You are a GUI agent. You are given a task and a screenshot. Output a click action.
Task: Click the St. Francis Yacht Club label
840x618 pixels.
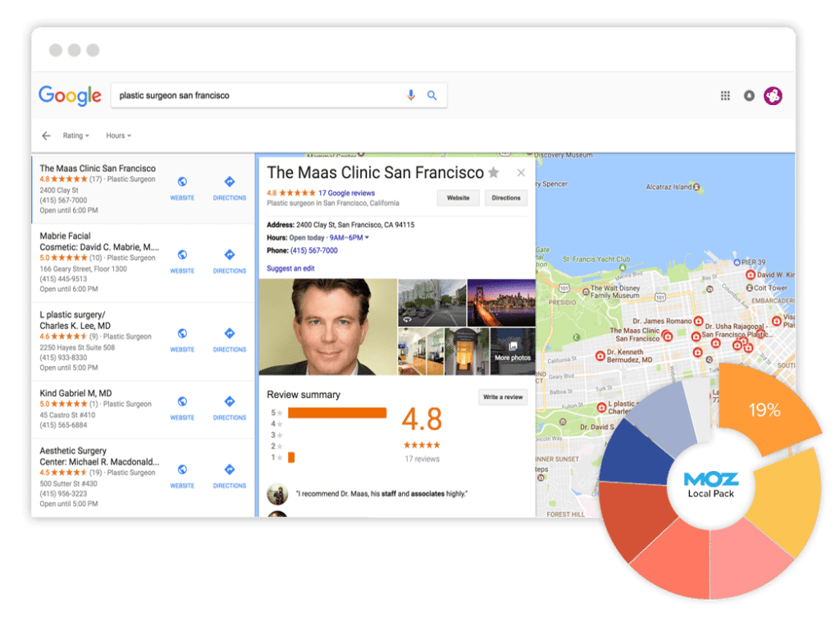point(596,259)
